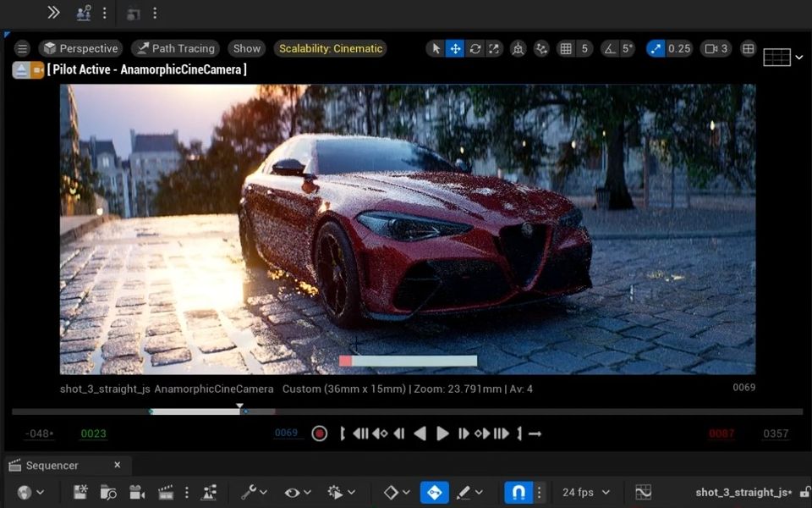The image size is (812, 508).
Task: Select the Rotate tool in the viewport toolbar
Action: pyautogui.click(x=475, y=48)
